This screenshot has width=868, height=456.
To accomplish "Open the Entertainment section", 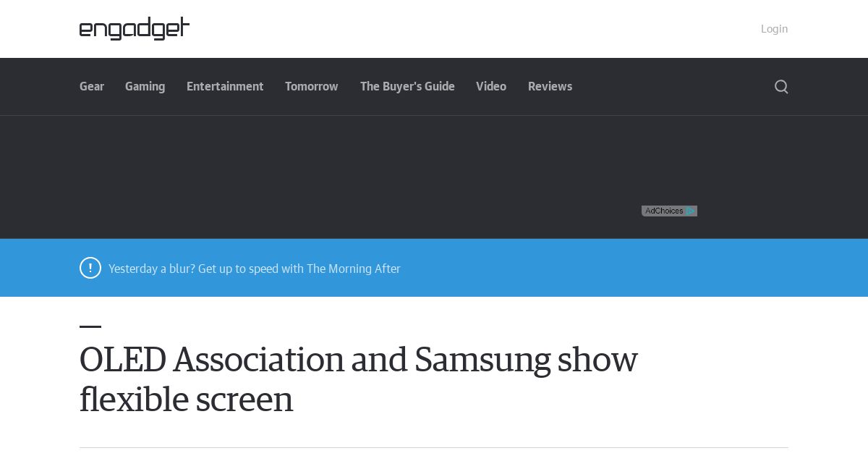I will [x=225, y=87].
